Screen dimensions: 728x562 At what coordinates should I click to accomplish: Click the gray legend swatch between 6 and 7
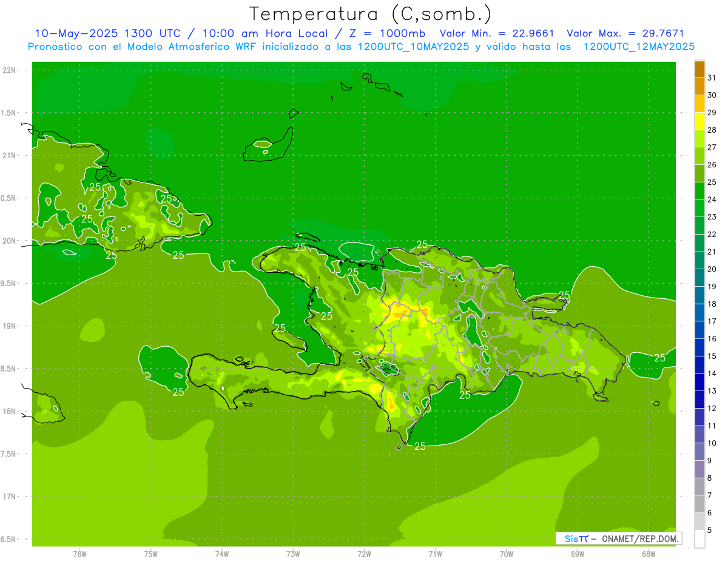coord(699,504)
